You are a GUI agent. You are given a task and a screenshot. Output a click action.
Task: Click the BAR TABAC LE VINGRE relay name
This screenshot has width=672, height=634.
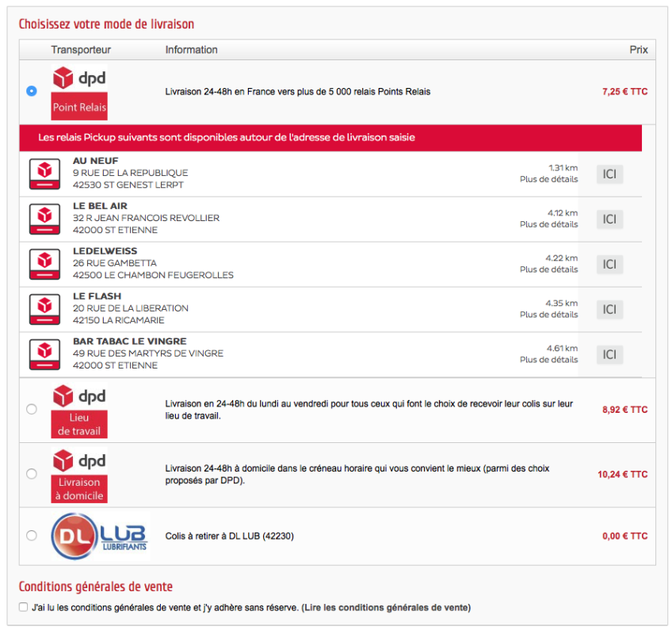point(129,342)
